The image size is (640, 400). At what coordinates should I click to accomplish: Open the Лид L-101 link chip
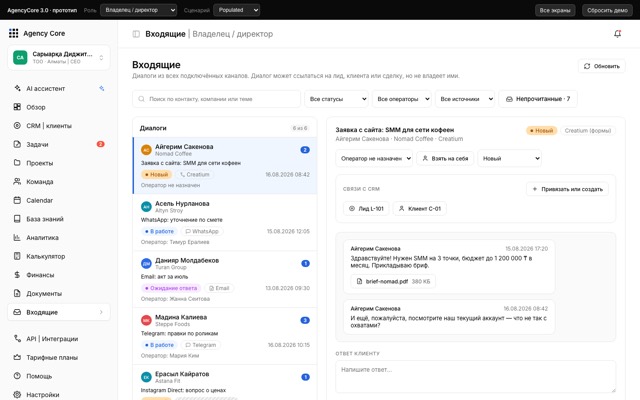tap(366, 209)
